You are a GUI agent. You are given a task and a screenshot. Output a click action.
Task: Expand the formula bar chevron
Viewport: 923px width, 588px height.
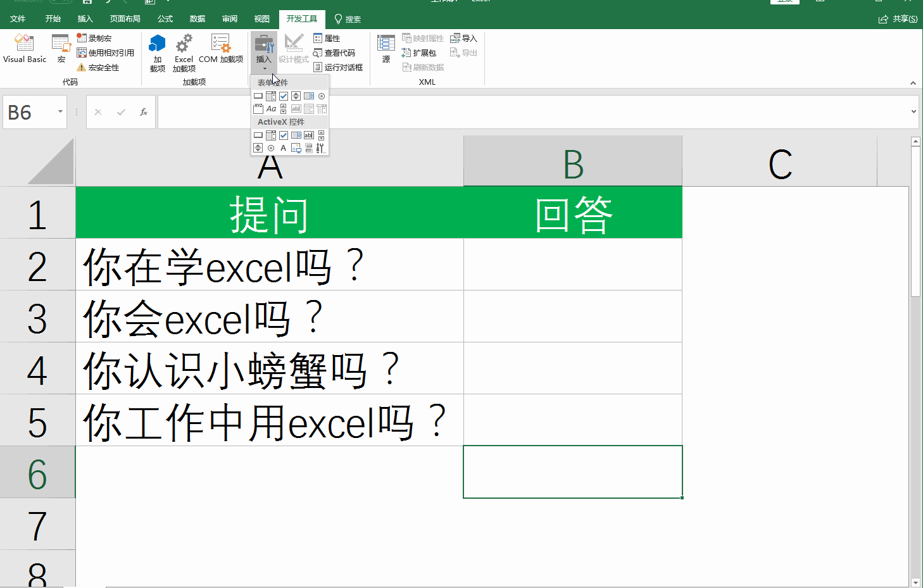coord(914,112)
